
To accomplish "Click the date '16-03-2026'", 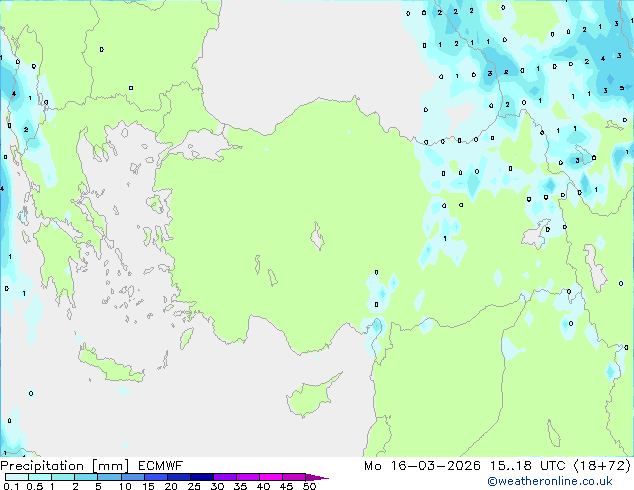I will point(435,466).
